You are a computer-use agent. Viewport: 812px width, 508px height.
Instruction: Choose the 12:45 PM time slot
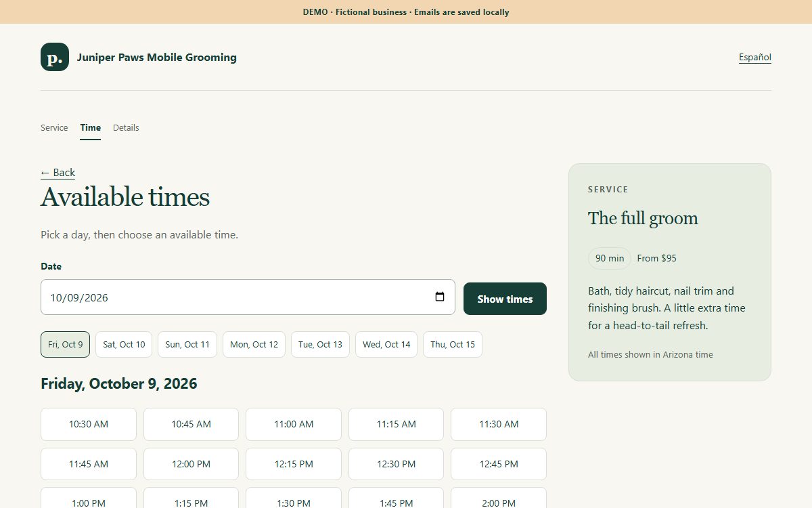[x=499, y=464]
